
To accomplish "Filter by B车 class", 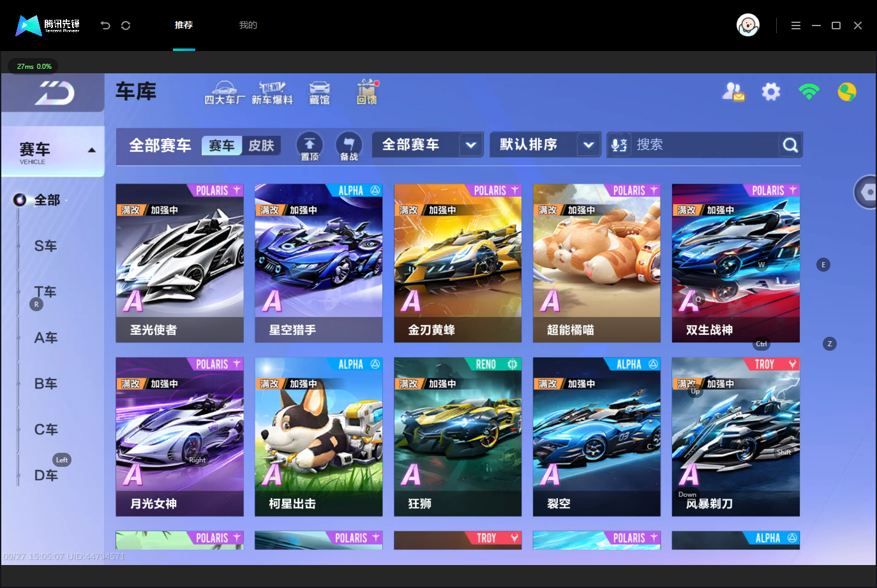I will (x=46, y=384).
